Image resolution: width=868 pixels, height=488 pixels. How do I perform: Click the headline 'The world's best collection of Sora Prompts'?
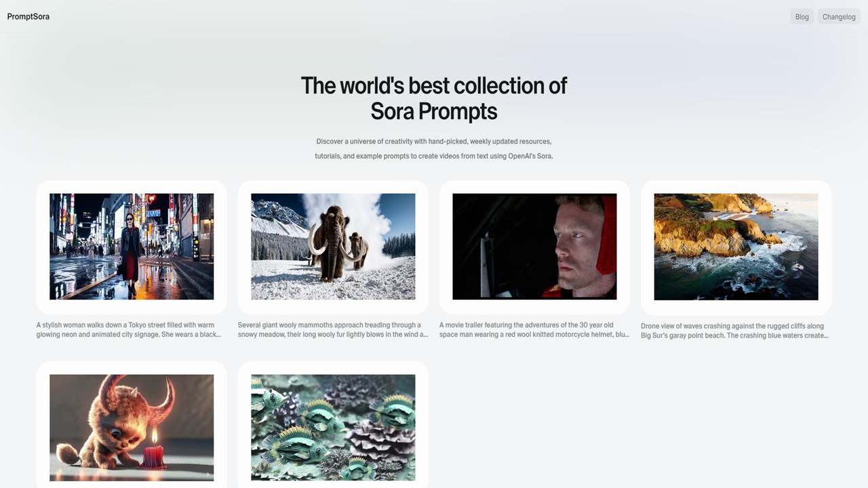[x=434, y=98]
